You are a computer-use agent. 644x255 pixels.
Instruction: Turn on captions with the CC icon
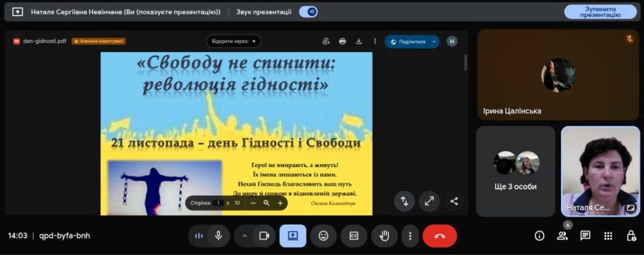(x=353, y=236)
